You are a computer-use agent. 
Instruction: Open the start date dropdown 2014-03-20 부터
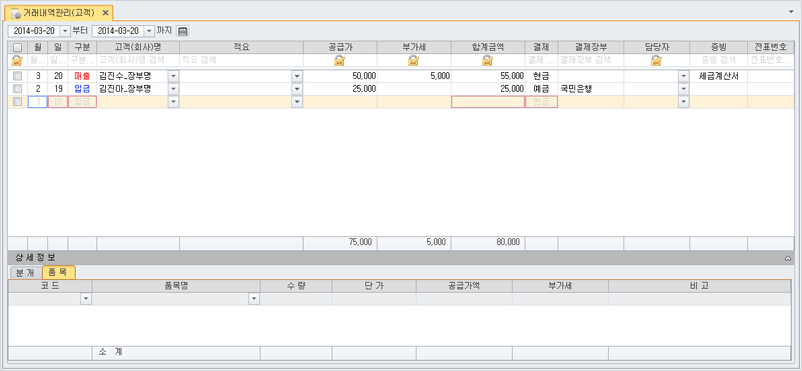pyautogui.click(x=65, y=31)
